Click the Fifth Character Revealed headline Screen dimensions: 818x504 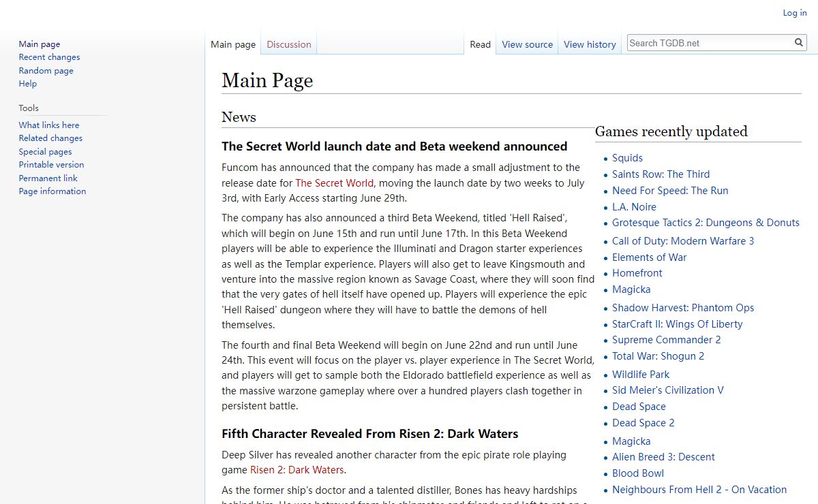[370, 434]
